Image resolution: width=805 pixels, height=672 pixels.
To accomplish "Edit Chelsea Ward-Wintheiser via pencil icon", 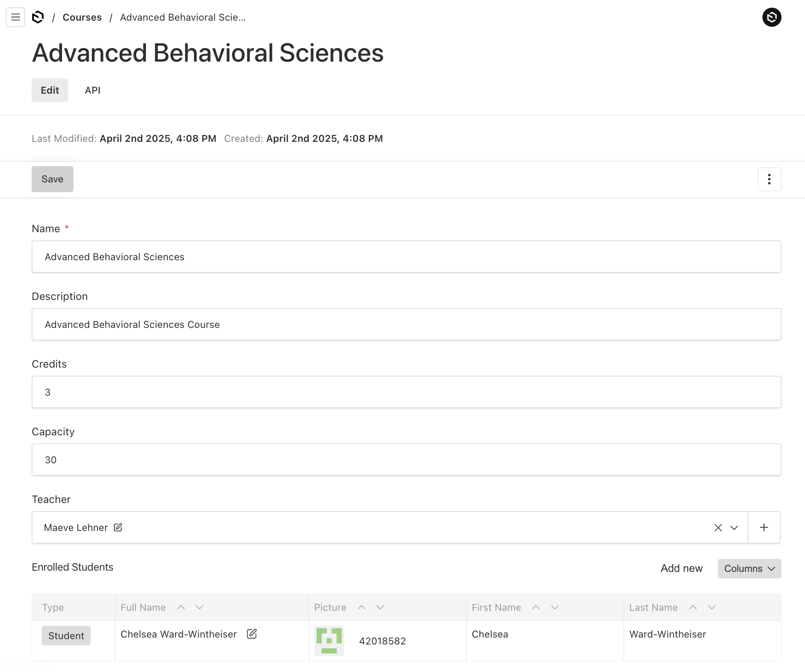I will (252, 634).
